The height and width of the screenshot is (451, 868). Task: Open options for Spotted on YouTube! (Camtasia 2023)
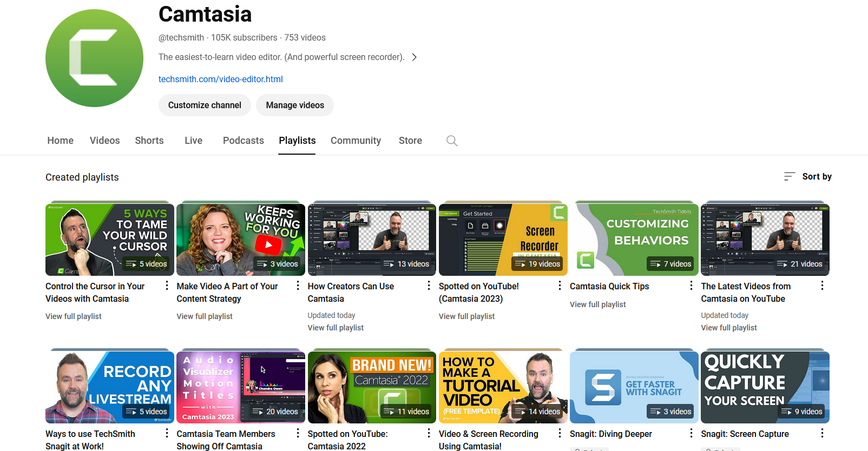(x=560, y=286)
